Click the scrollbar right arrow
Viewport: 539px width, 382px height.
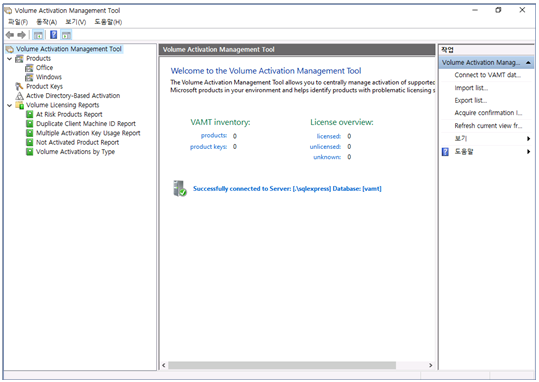click(x=430, y=365)
